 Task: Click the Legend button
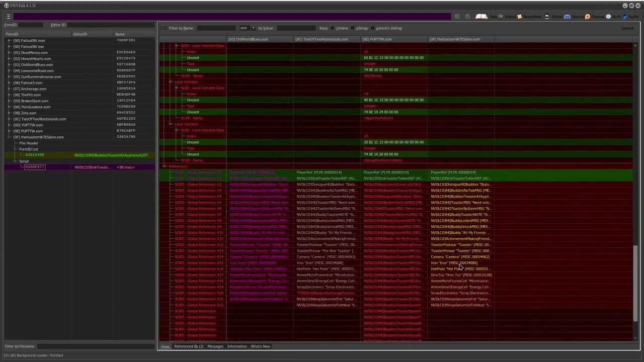click(x=627, y=28)
